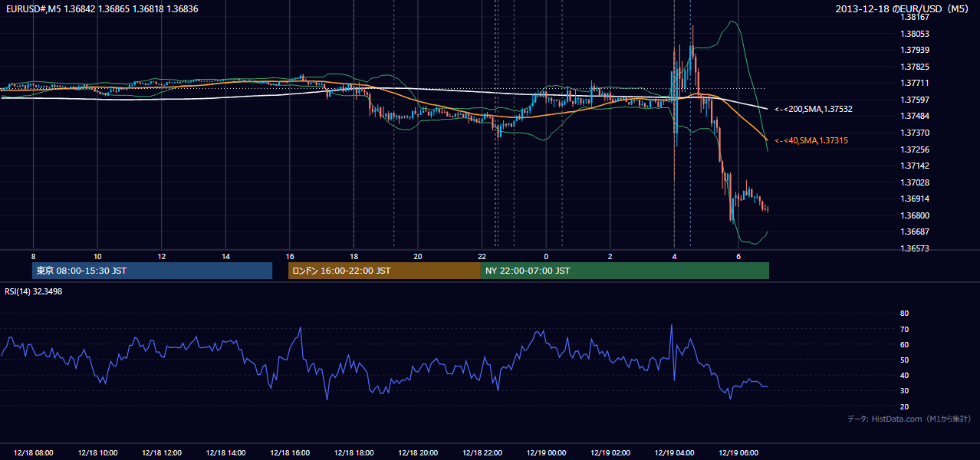The width and height of the screenshot is (980, 460).
Task: Click price axis value 1.37825
Action: [915, 67]
